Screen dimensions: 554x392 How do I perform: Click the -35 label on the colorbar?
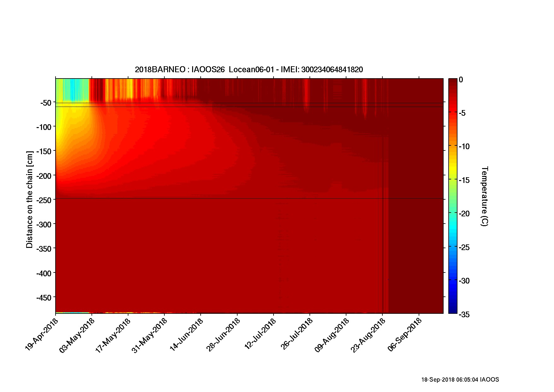[464, 314]
